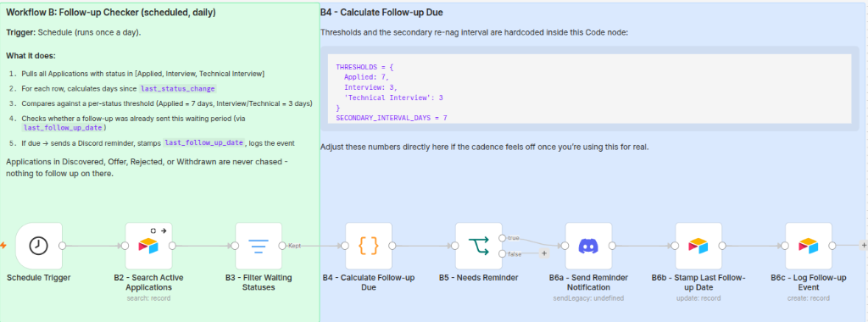Click the 'THRESHOLDS = {' code line
This screenshot has height=322, width=868.
point(364,67)
